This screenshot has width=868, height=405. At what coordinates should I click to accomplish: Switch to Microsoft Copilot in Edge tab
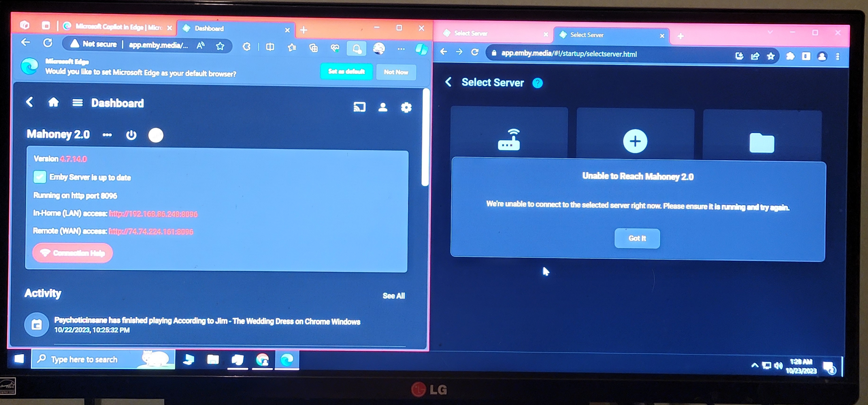click(x=118, y=27)
